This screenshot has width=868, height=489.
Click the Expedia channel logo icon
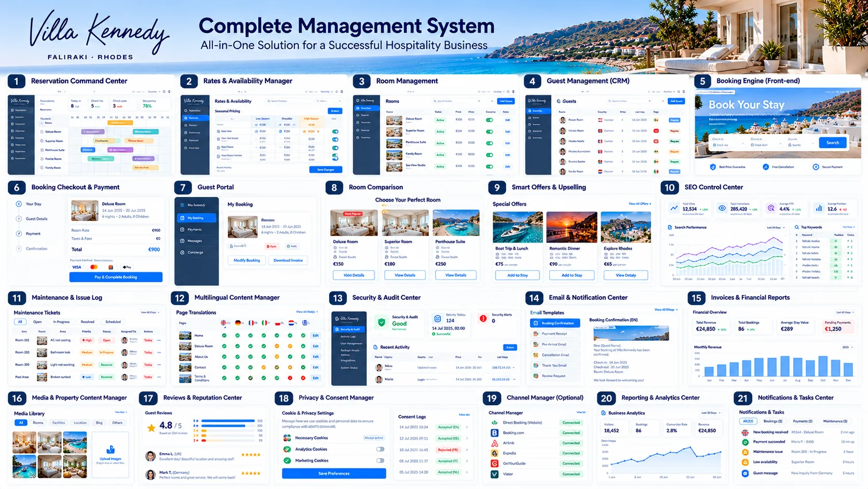coord(494,453)
